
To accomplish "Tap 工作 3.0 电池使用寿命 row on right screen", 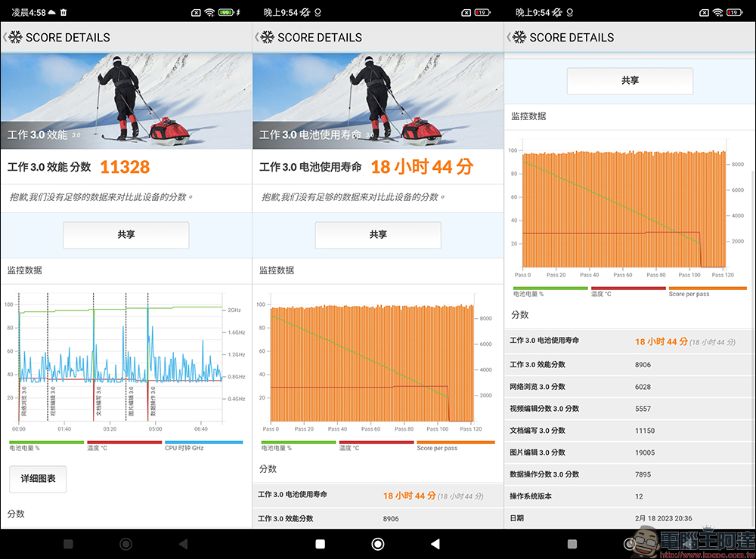I will (x=630, y=341).
